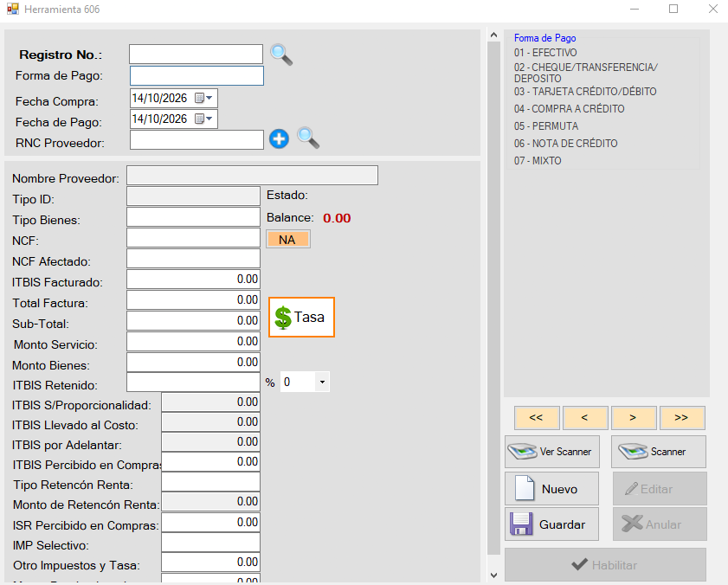The image size is (728, 585).
Task: Create a new record with Nuevo
Action: tap(552, 488)
